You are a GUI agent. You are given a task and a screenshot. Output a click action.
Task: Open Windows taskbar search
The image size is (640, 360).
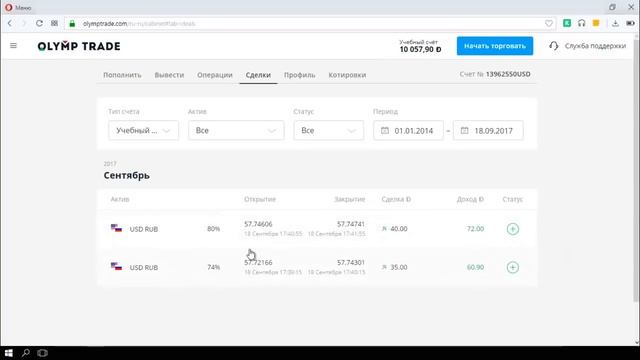26,353
